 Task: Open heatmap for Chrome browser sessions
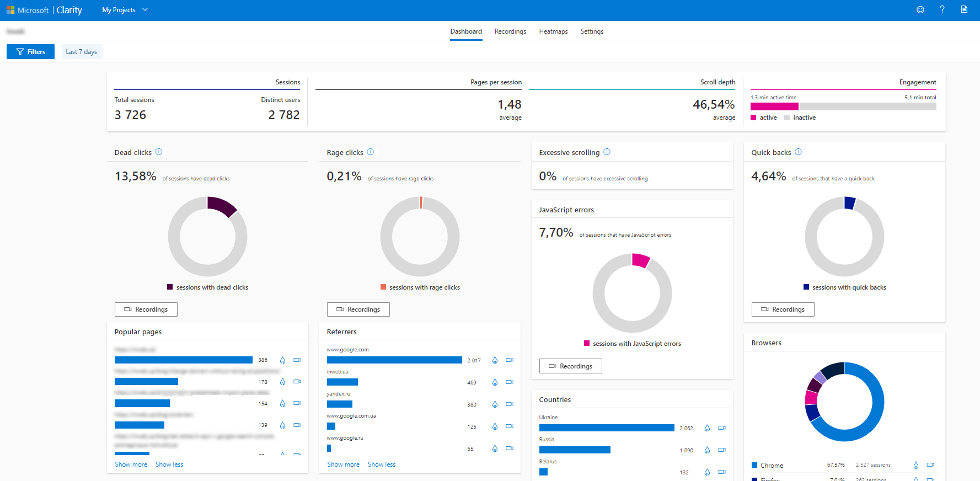(916, 465)
